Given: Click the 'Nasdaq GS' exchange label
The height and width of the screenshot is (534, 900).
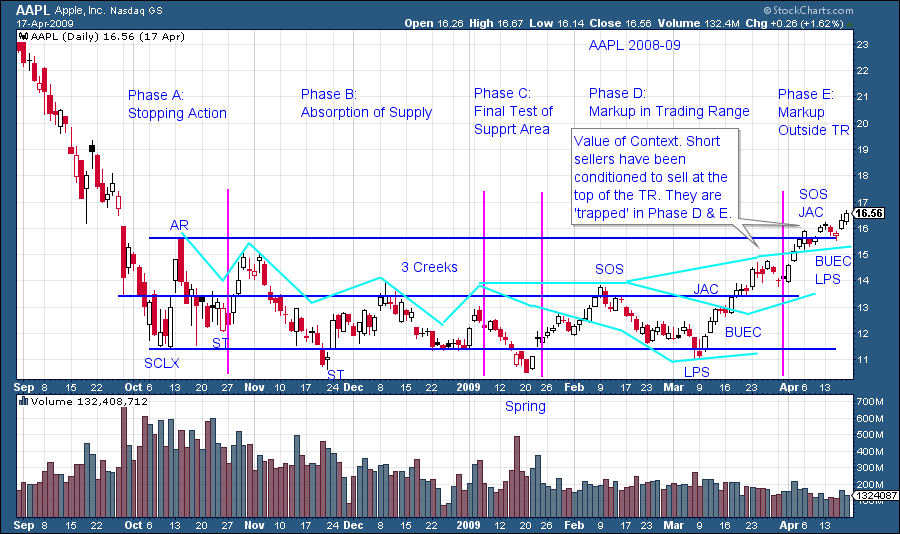Looking at the screenshot, I should tap(137, 10).
